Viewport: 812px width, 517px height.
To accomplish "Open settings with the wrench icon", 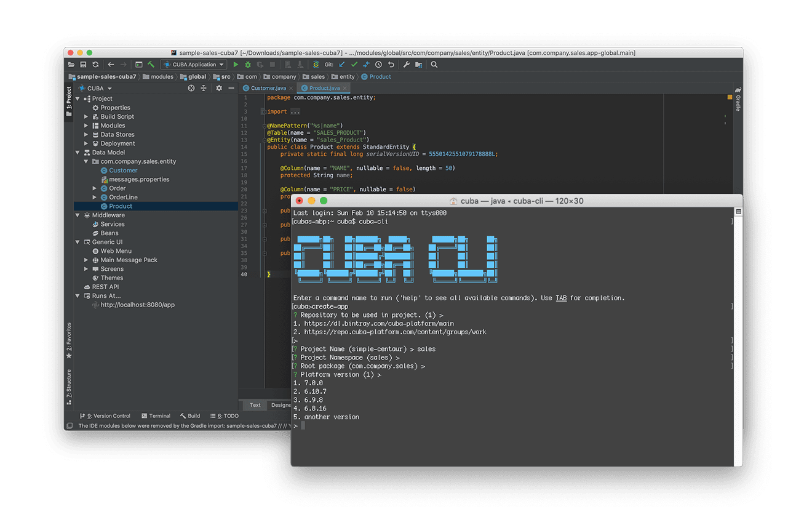I will tap(407, 65).
